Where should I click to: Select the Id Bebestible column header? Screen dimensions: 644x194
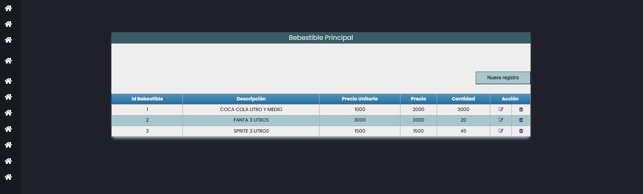tap(147, 99)
